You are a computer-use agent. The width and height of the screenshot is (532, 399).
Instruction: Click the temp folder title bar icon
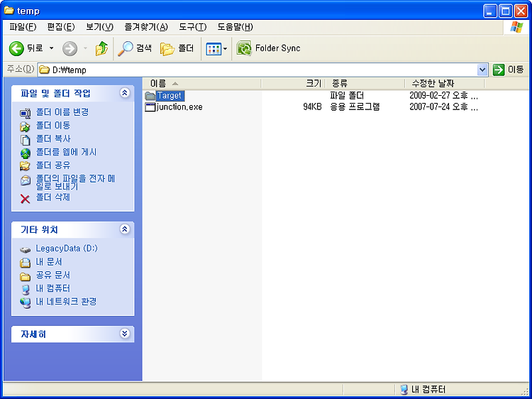click(x=9, y=11)
